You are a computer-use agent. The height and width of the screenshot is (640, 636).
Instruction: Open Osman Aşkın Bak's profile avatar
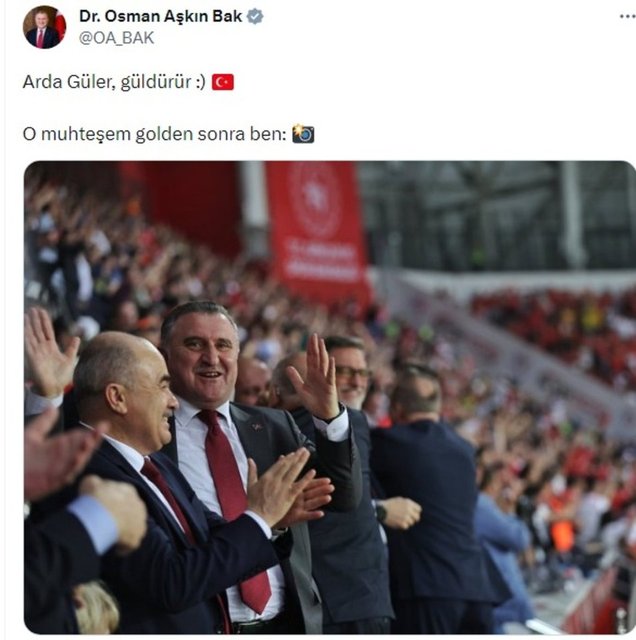[x=44, y=27]
